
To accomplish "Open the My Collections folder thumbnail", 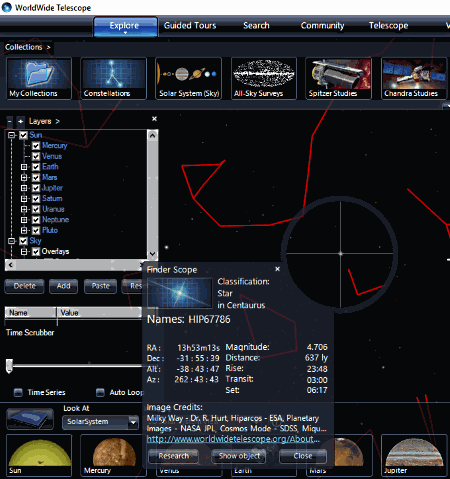I will [39, 79].
